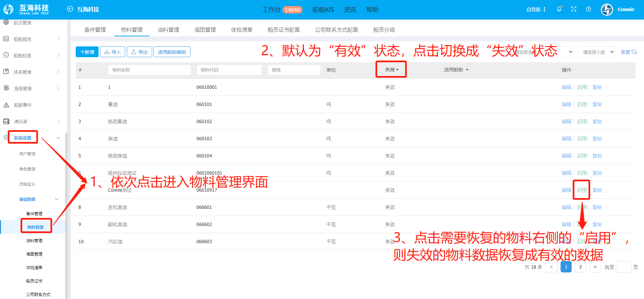Open the 失效 status filter dropdown
Image resolution: width=644 pixels, height=299 pixels.
click(392, 70)
